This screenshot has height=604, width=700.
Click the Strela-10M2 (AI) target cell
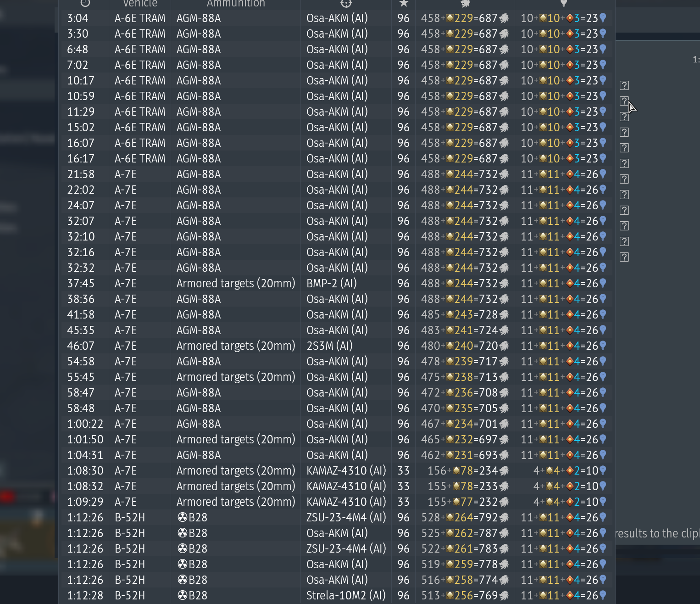coord(346,596)
